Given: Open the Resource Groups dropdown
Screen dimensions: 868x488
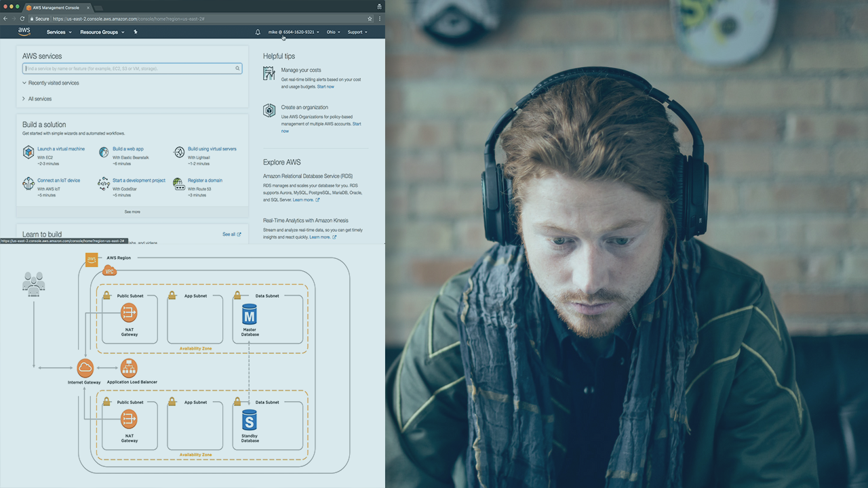Looking at the screenshot, I should coord(102,32).
